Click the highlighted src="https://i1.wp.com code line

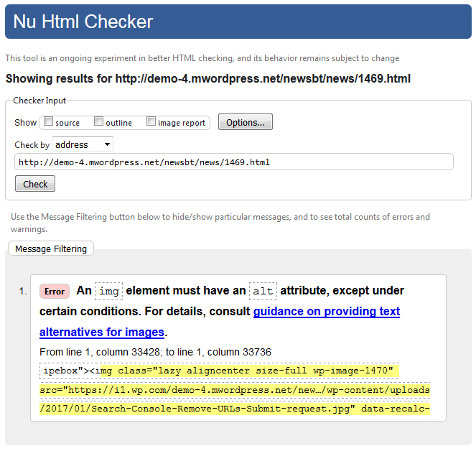click(x=235, y=390)
